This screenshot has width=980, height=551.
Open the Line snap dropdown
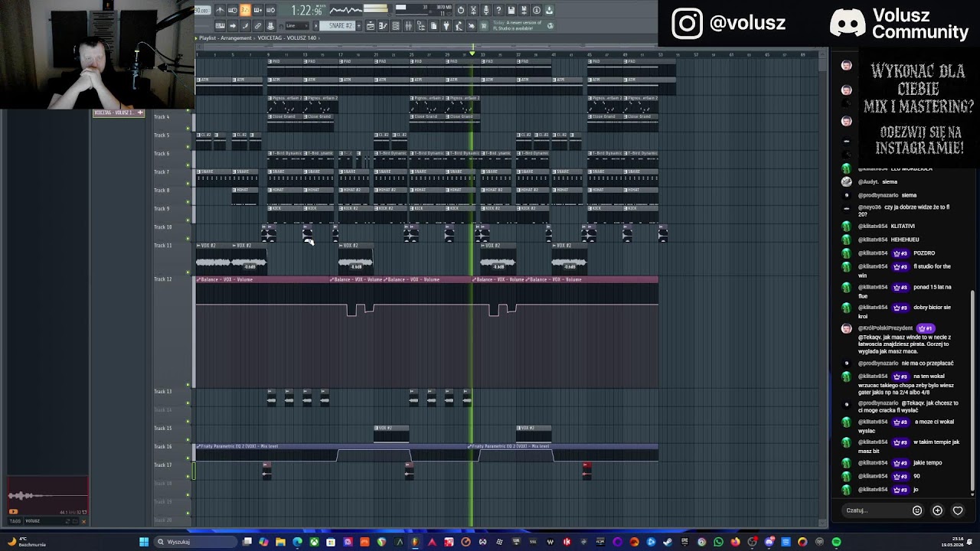pos(297,26)
